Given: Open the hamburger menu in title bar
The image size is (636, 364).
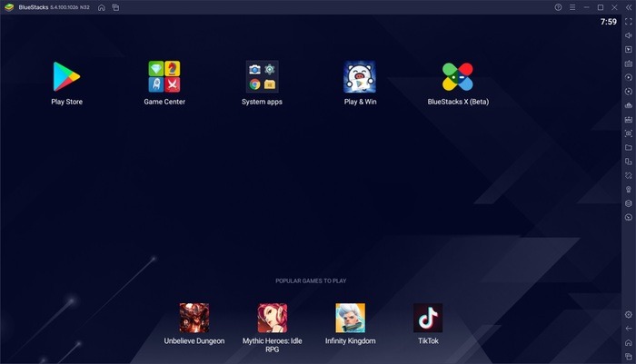Looking at the screenshot, I should click(x=572, y=7).
